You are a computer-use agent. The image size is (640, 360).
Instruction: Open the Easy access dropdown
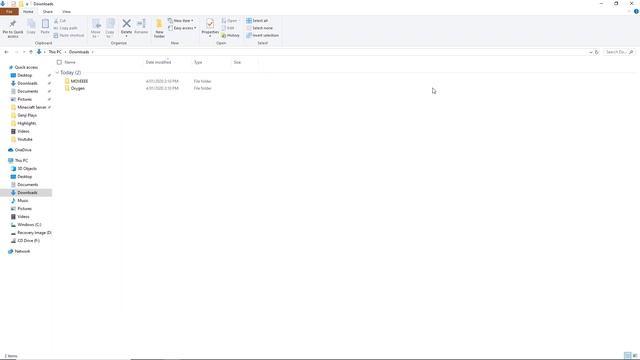click(182, 28)
